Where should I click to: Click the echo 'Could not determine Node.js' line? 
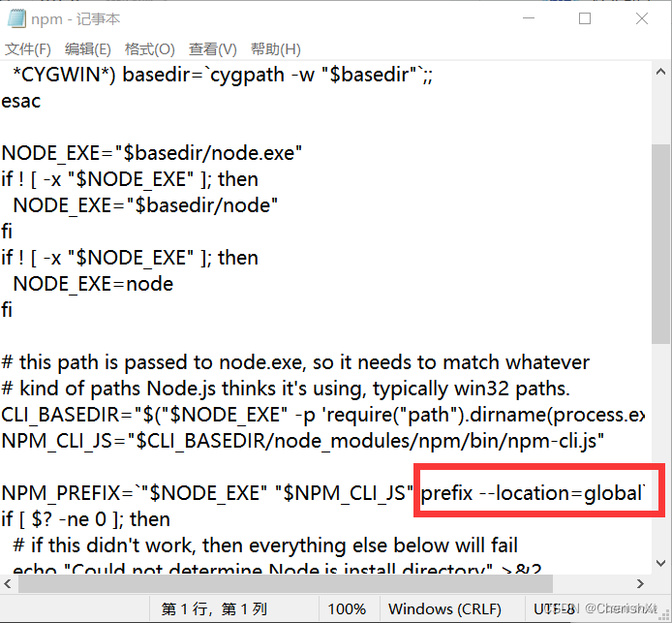coord(277,569)
